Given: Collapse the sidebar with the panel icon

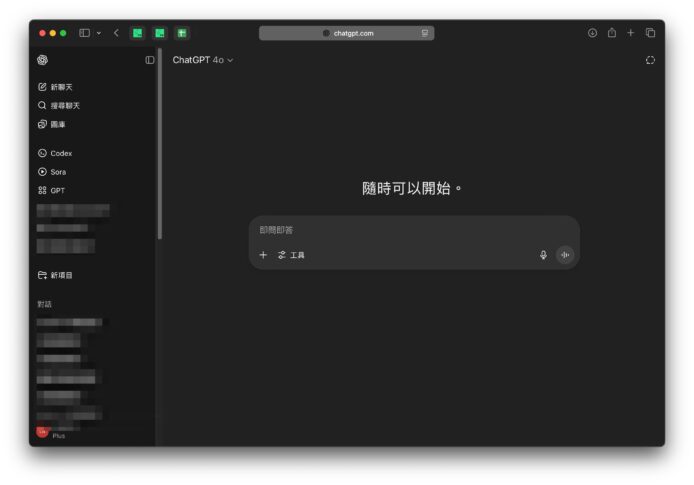Looking at the screenshot, I should coord(149,60).
